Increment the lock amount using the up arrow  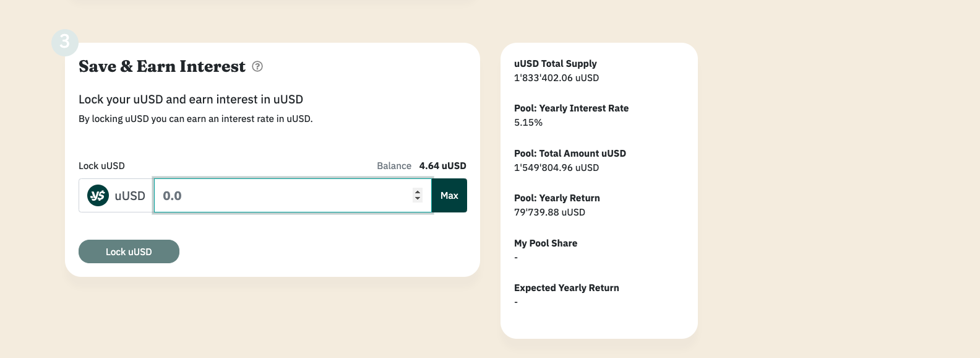[418, 191]
